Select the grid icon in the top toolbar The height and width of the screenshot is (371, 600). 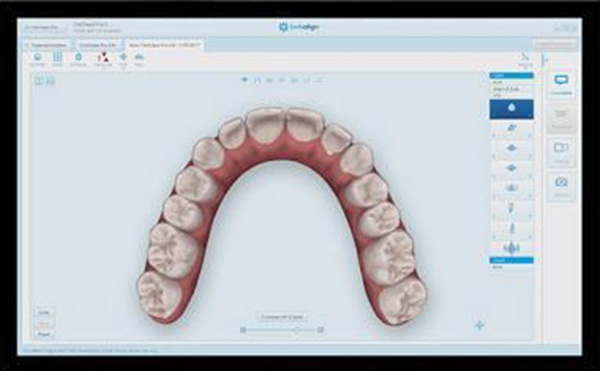pyautogui.click(x=57, y=57)
